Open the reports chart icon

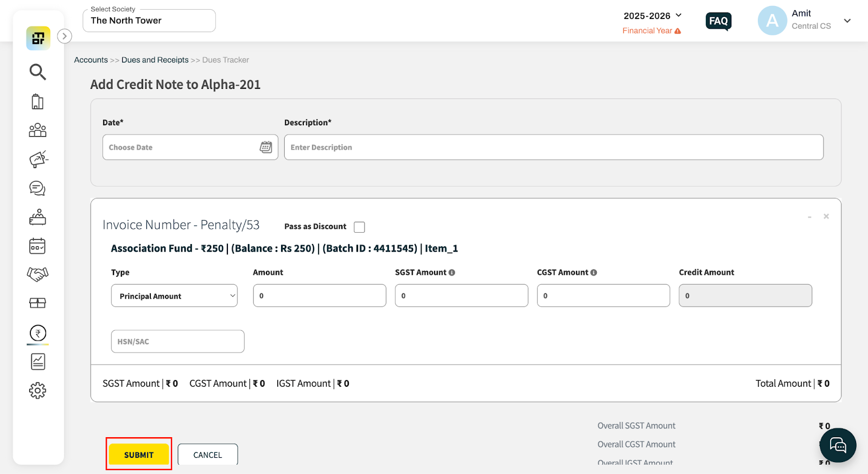pos(38,362)
